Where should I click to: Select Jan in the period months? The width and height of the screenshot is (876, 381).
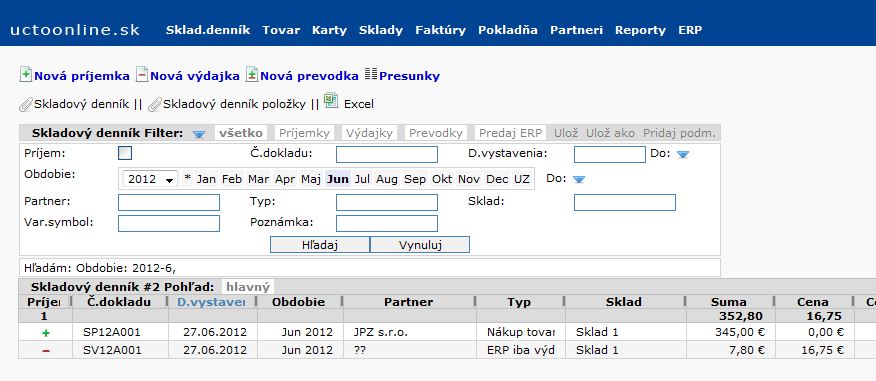coord(206,179)
